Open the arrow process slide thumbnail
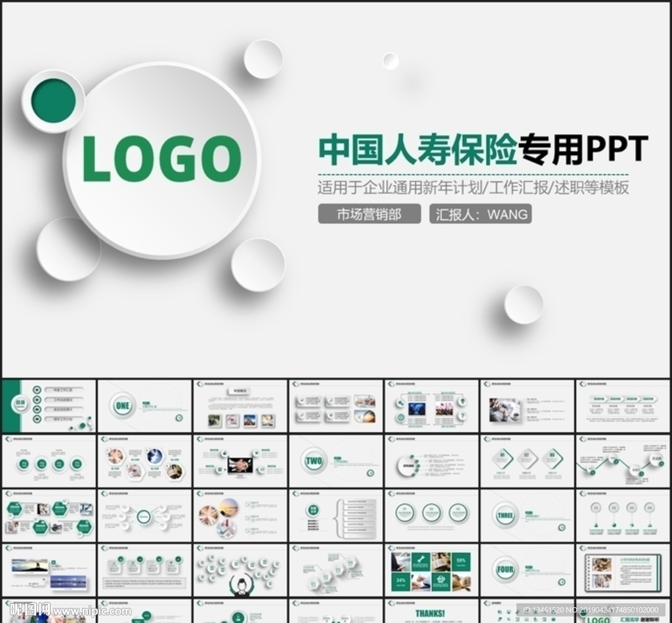672x623 pixels. (623, 406)
